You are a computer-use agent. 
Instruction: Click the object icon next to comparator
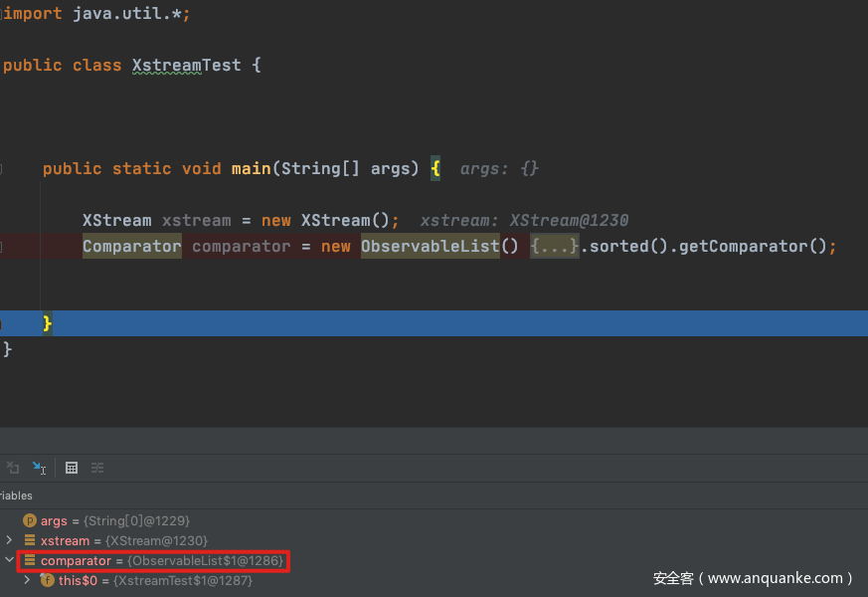30,561
